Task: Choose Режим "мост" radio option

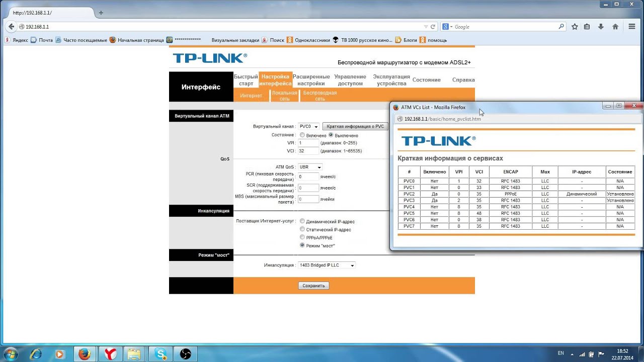Action: click(302, 245)
